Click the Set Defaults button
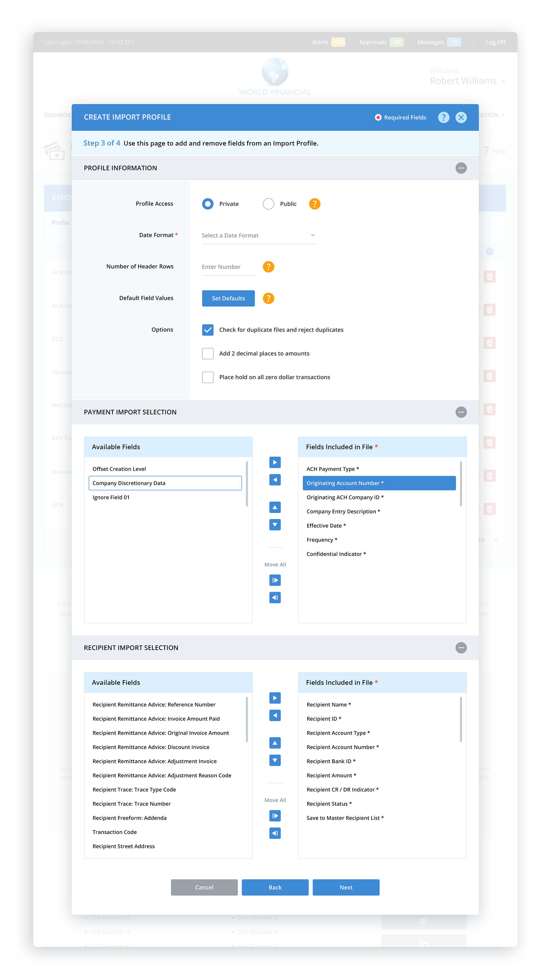The image size is (549, 980). pos(228,298)
